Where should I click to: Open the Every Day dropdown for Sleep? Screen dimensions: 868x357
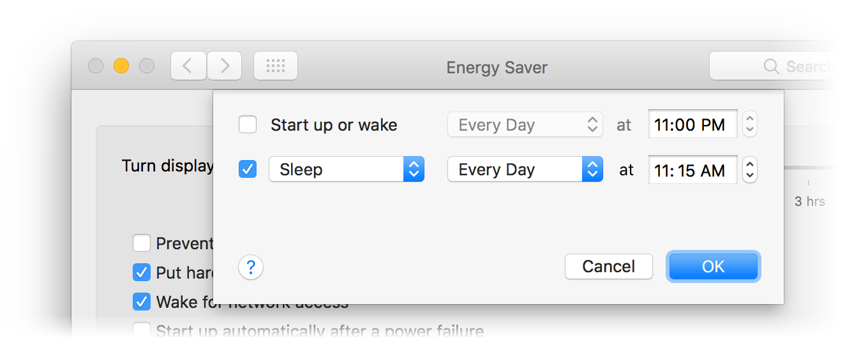click(525, 170)
